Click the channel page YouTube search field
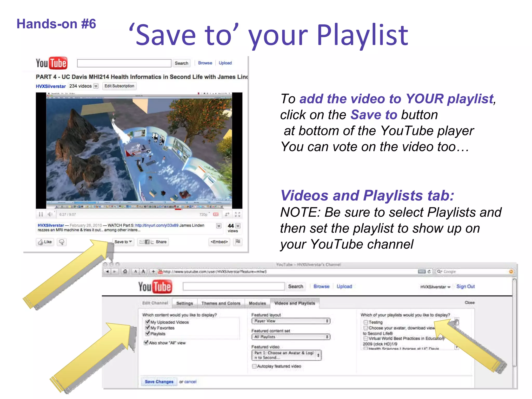532x399 pixels. coord(234,286)
